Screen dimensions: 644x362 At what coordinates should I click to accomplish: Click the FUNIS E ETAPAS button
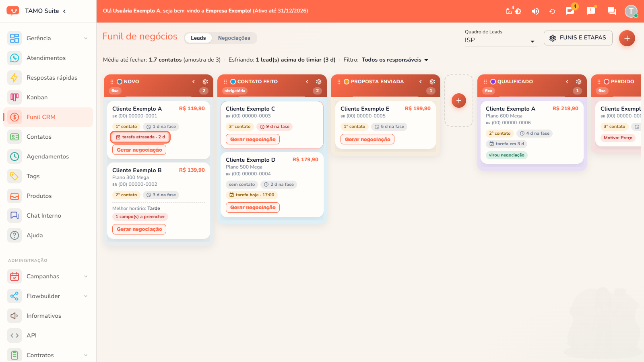pos(578,38)
